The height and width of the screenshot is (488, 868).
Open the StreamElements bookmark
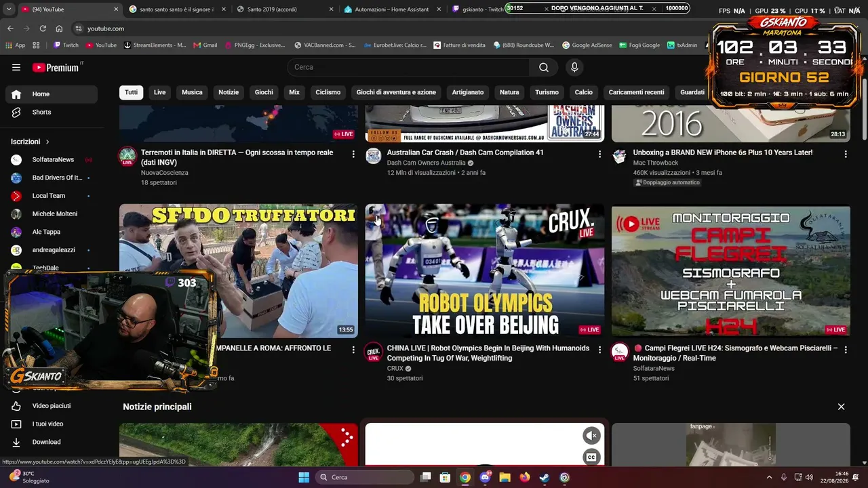click(155, 45)
